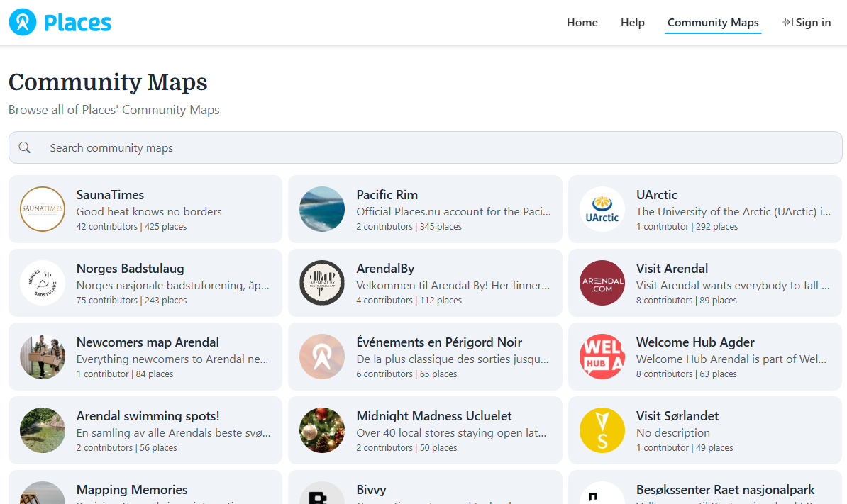Click 'Over 40 local stores' description
Viewport: 847px width, 504px height.
[x=452, y=433]
